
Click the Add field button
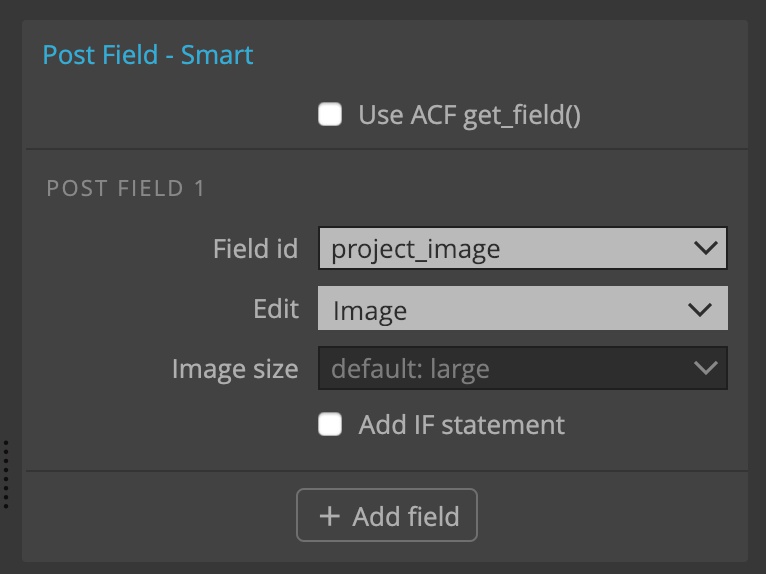click(387, 515)
